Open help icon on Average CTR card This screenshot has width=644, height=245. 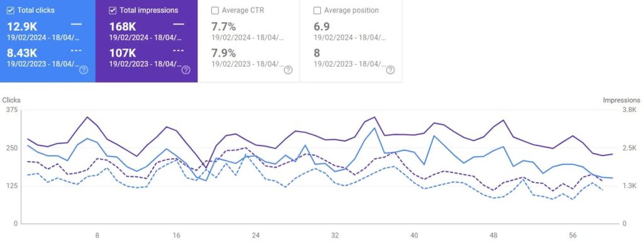tap(288, 70)
